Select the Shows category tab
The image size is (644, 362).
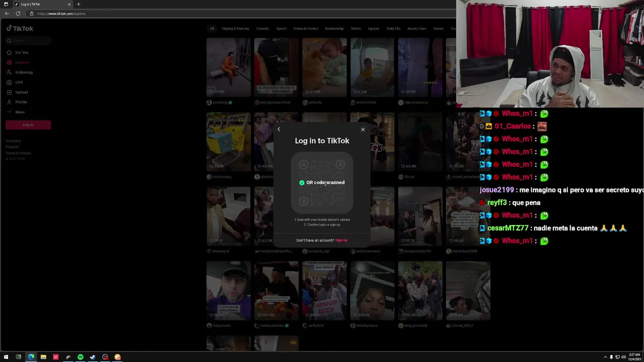coord(356,29)
